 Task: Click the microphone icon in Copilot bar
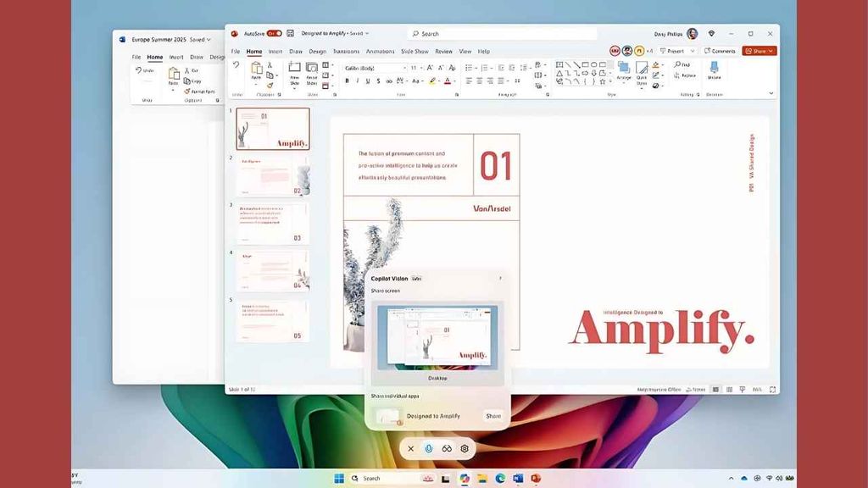429,448
